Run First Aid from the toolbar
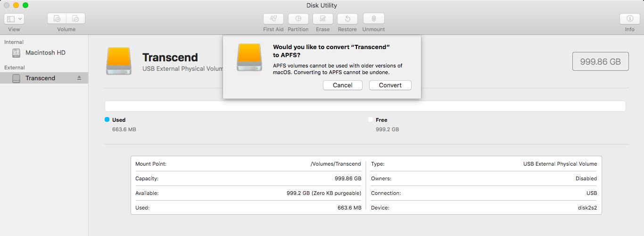This screenshot has width=644, height=236. point(273,19)
